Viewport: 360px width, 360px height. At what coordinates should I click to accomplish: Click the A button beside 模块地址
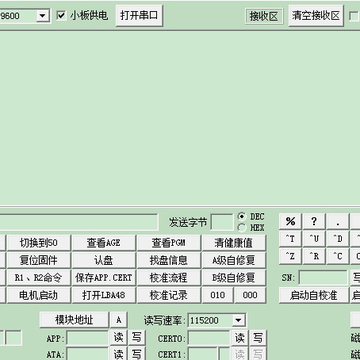pyautogui.click(x=119, y=320)
